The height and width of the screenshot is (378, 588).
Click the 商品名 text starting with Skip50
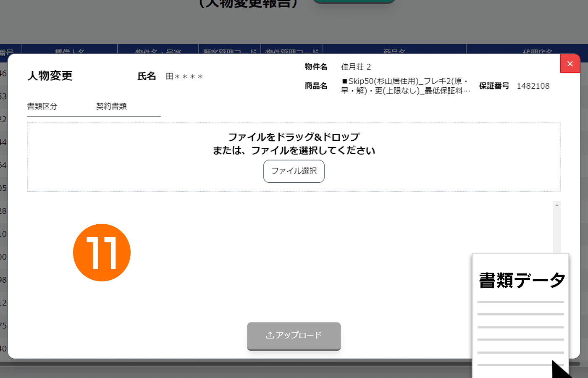tap(405, 86)
